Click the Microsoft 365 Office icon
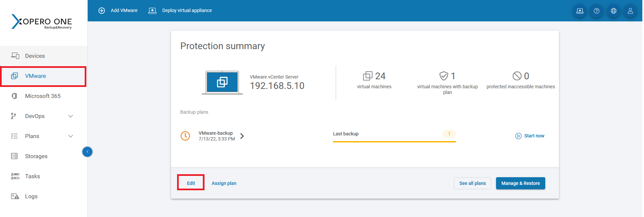The width and height of the screenshot is (644, 217). tap(14, 96)
